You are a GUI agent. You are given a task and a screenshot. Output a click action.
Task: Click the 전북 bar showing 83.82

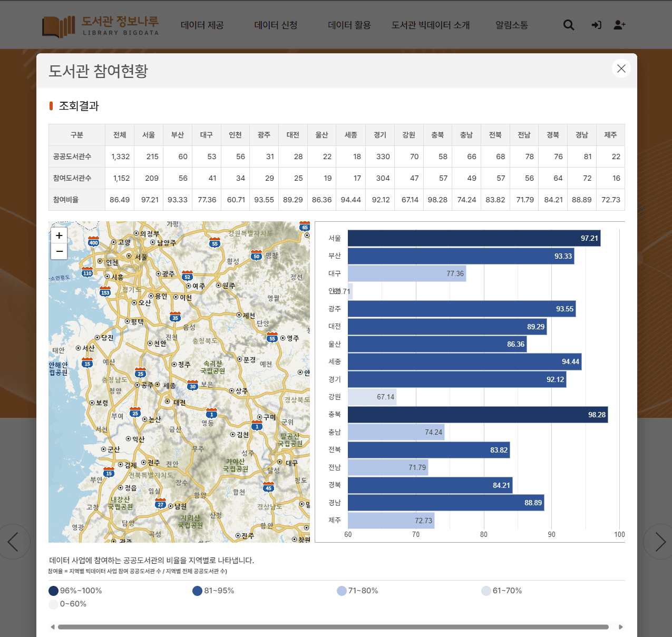pos(428,450)
